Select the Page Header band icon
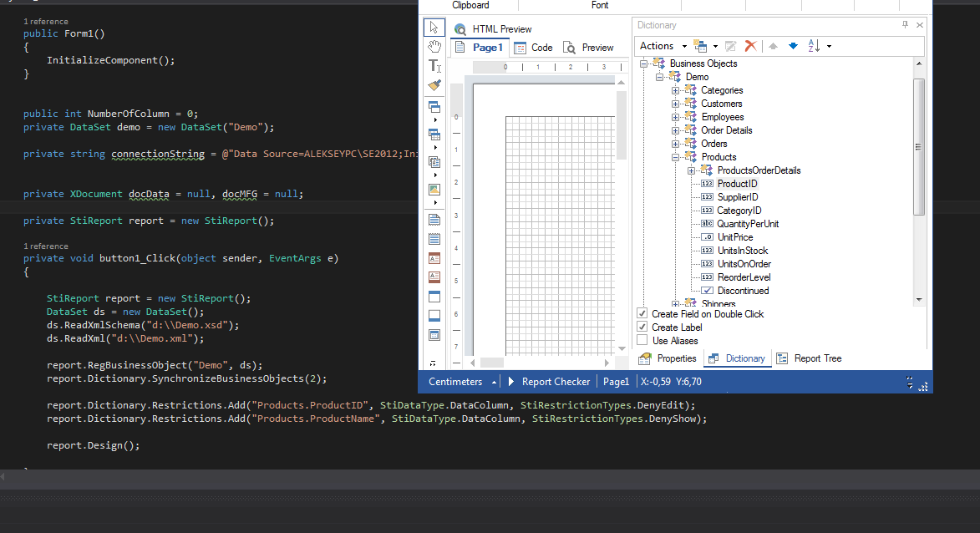Screen dimensions: 980x533 coord(434,258)
